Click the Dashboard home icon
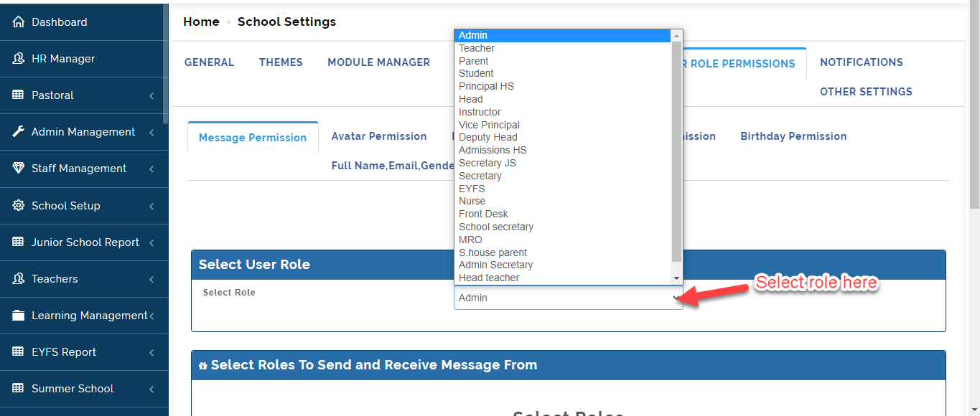980x416 pixels. 18,22
